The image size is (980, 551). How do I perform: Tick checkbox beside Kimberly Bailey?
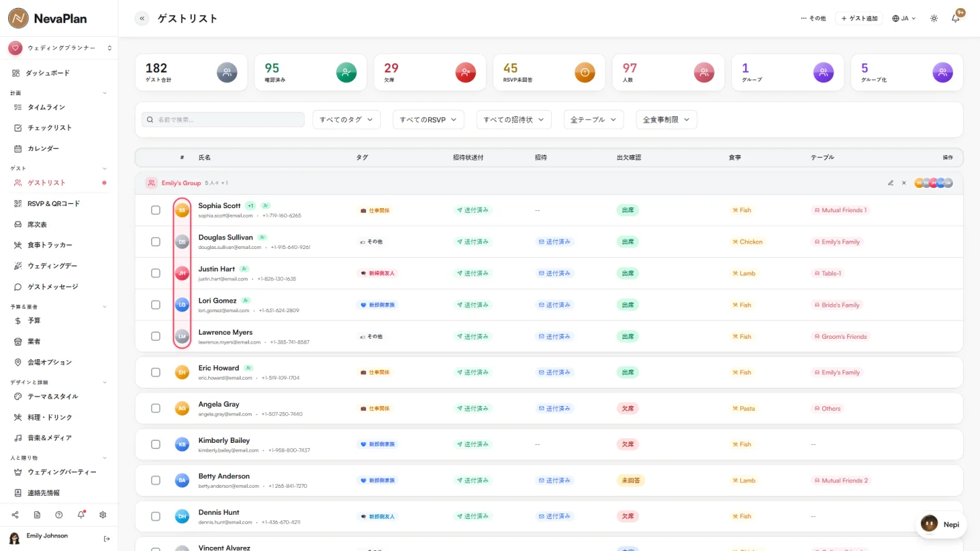(x=156, y=444)
